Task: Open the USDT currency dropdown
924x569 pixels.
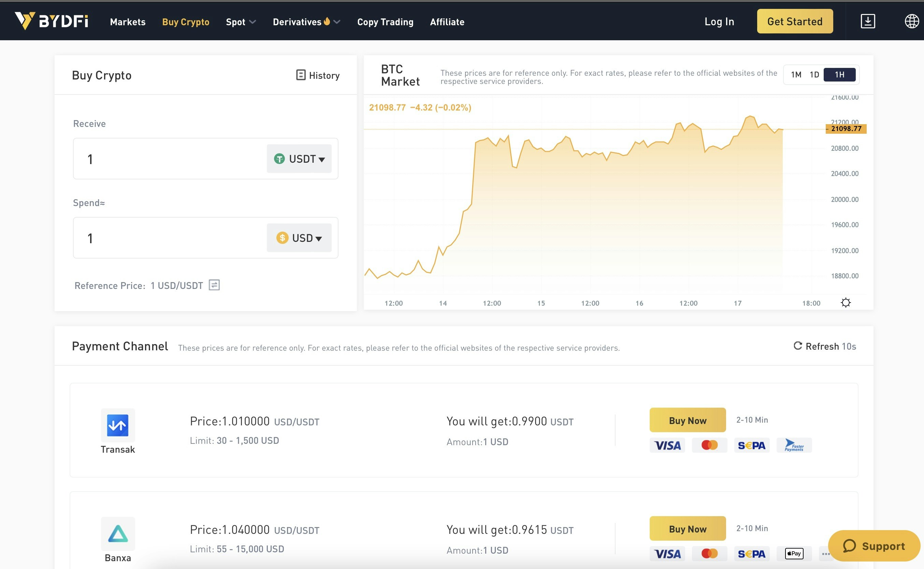Action: click(x=299, y=159)
